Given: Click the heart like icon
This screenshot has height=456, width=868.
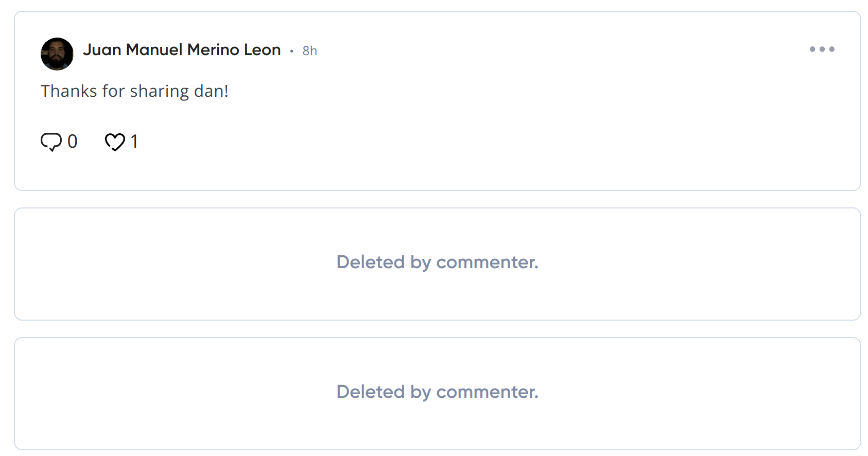Looking at the screenshot, I should 115,142.
